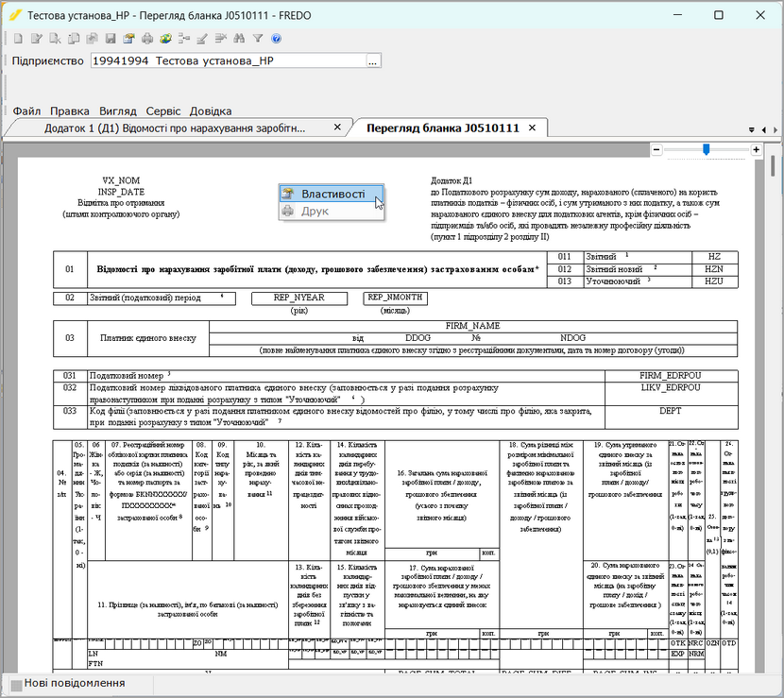Screen dimensions: 784x698
Task: Click the open folder properties toolbar icon
Action: click(128, 39)
